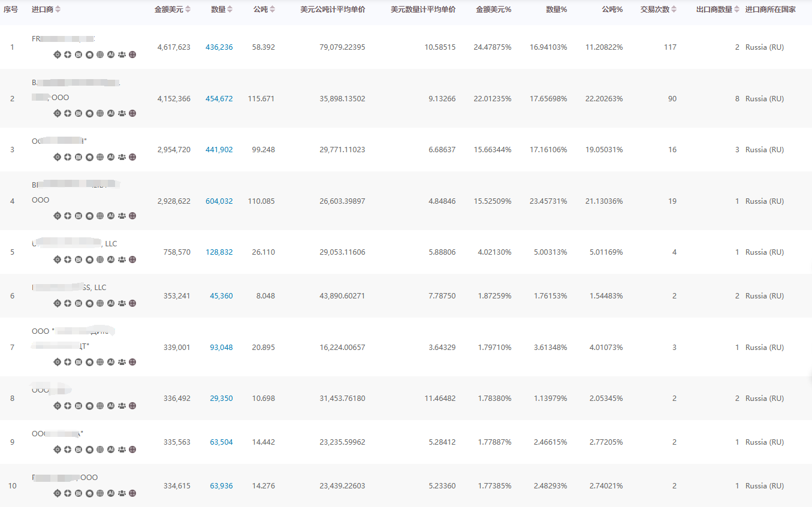Sort table by 交易次数 arrows
Image resolution: width=812 pixels, height=507 pixels.
coord(674,10)
